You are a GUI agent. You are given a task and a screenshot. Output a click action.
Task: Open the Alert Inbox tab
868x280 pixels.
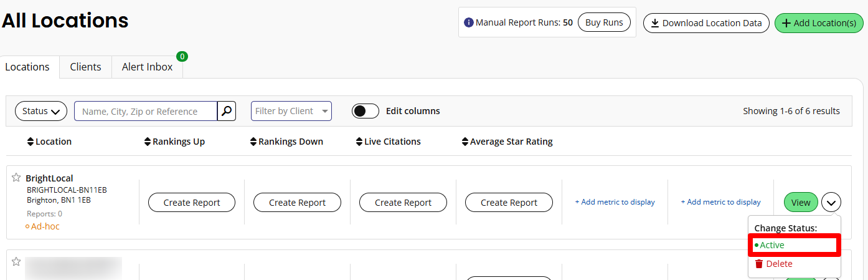tap(147, 67)
